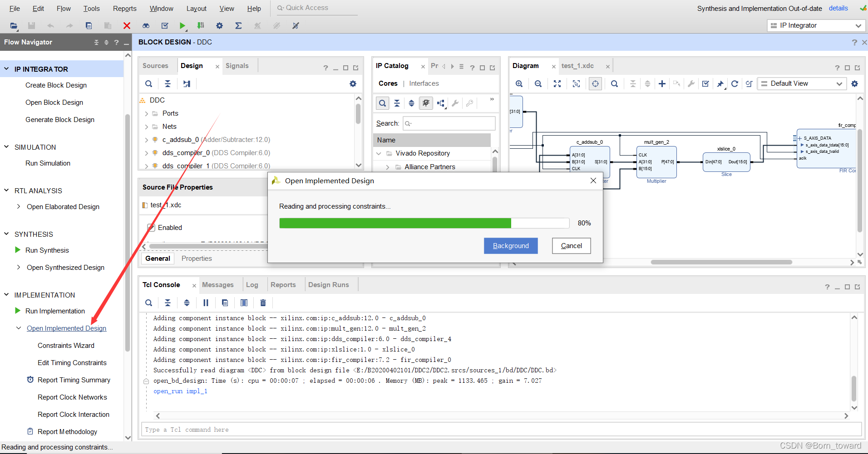Click Report Timing Summary clock icon

pos(30,380)
